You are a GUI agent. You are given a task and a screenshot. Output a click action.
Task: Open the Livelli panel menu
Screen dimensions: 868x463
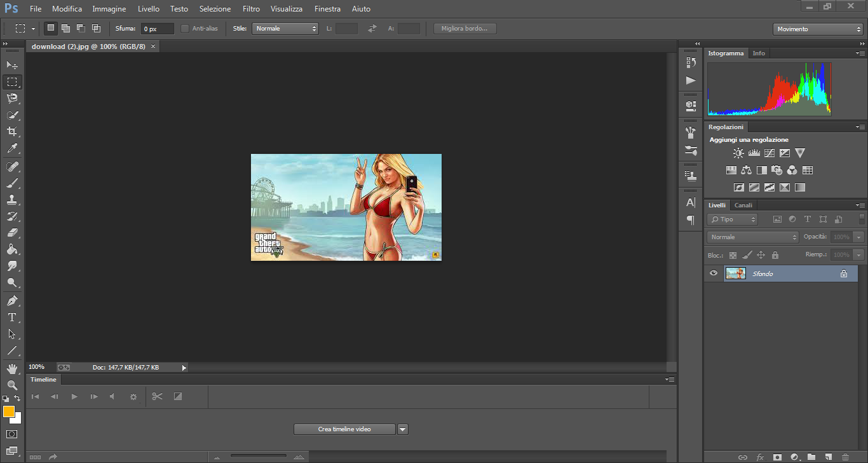[860, 205]
